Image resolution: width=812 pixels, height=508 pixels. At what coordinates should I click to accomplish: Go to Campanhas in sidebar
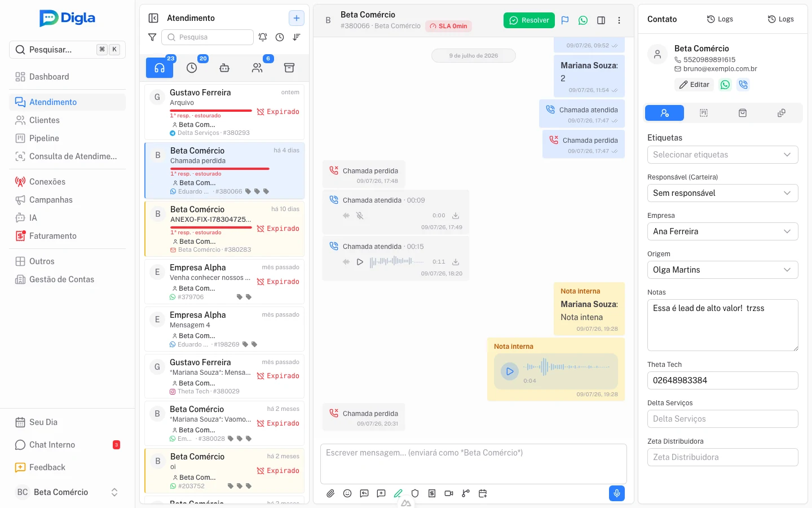click(x=68, y=200)
